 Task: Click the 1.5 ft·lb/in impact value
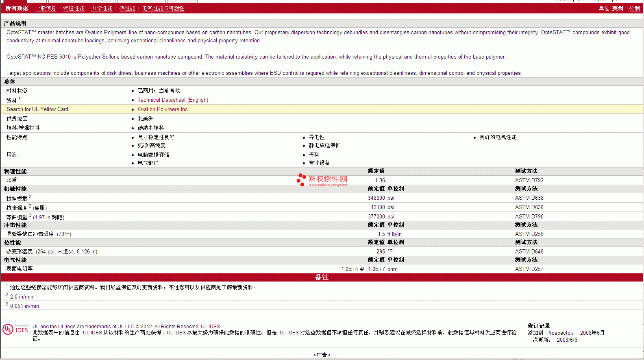[x=389, y=234]
